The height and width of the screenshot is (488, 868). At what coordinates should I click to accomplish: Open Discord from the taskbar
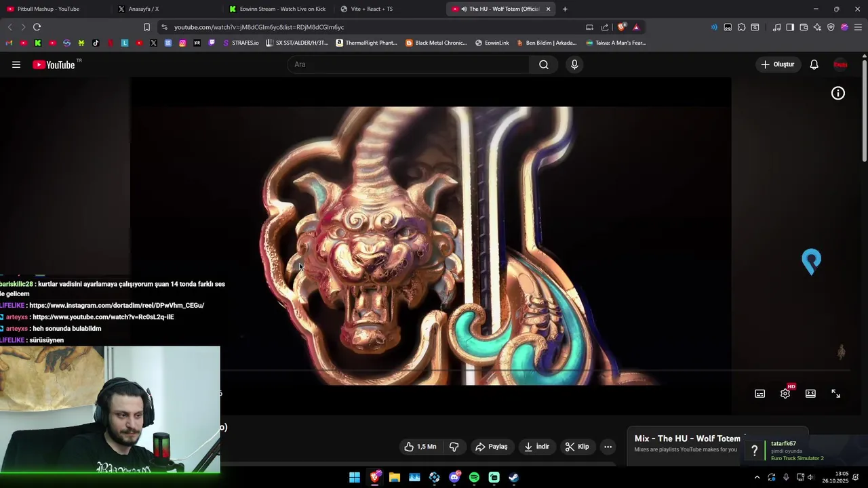pos(454,477)
